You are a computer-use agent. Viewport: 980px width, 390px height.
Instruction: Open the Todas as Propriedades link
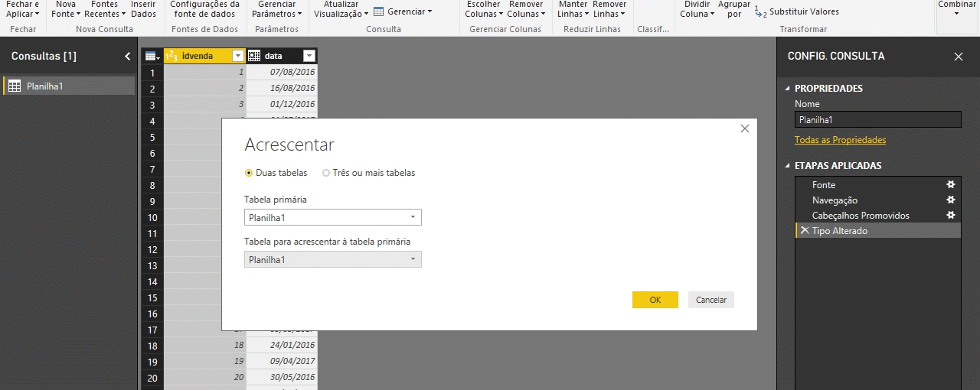(x=840, y=140)
